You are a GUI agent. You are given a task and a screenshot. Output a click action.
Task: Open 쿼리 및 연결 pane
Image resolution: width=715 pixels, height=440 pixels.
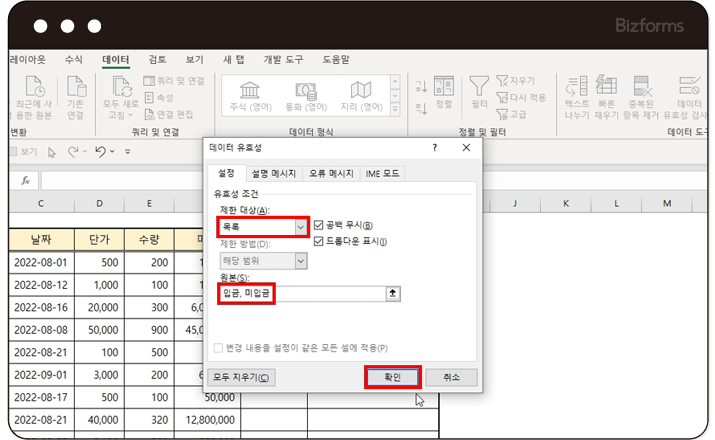tap(174, 81)
